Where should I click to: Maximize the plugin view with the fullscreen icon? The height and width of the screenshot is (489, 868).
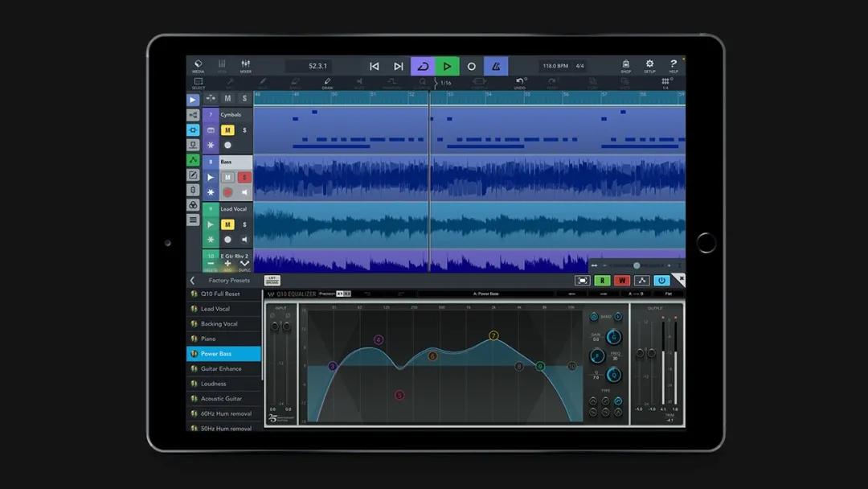(x=583, y=281)
